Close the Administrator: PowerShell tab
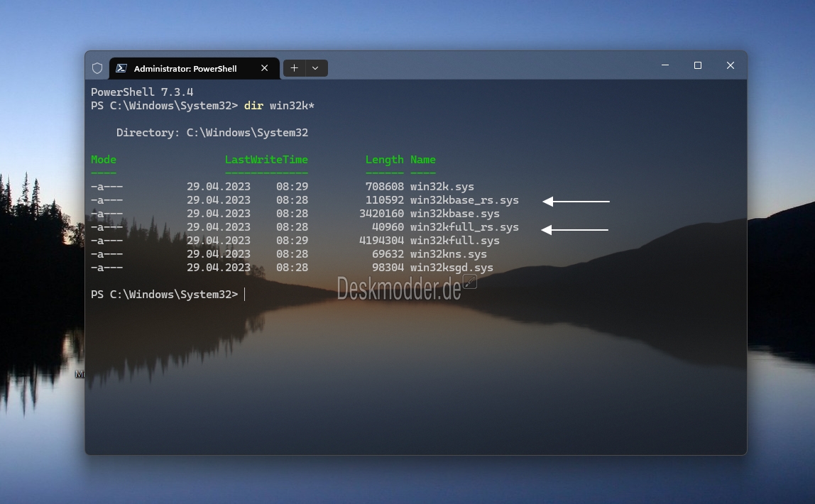Screen dimensions: 815x504 tap(265, 68)
